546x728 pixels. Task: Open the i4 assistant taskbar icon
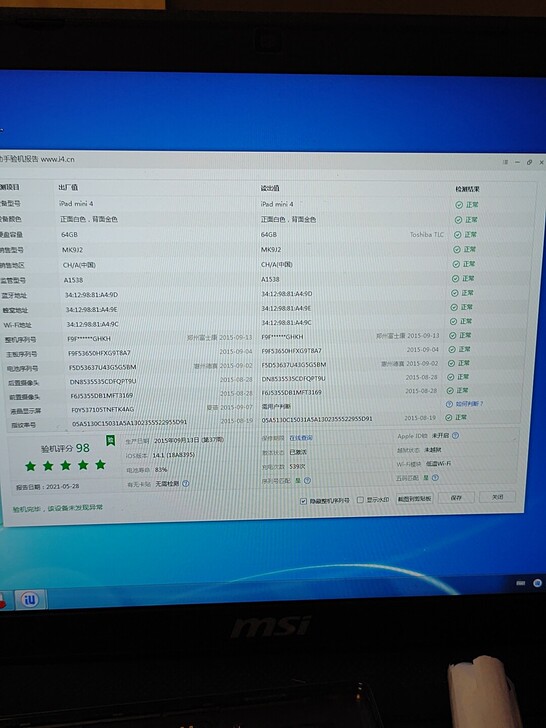click(x=31, y=599)
